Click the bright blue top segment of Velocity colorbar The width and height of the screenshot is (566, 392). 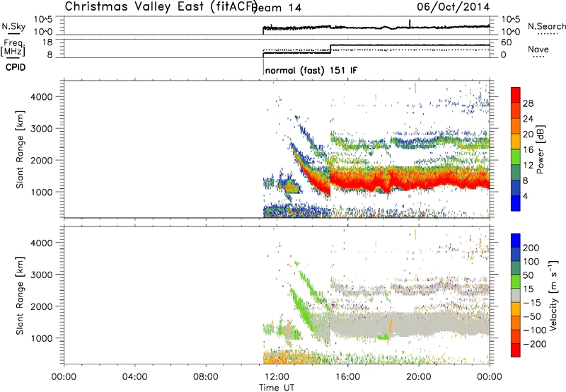point(516,241)
